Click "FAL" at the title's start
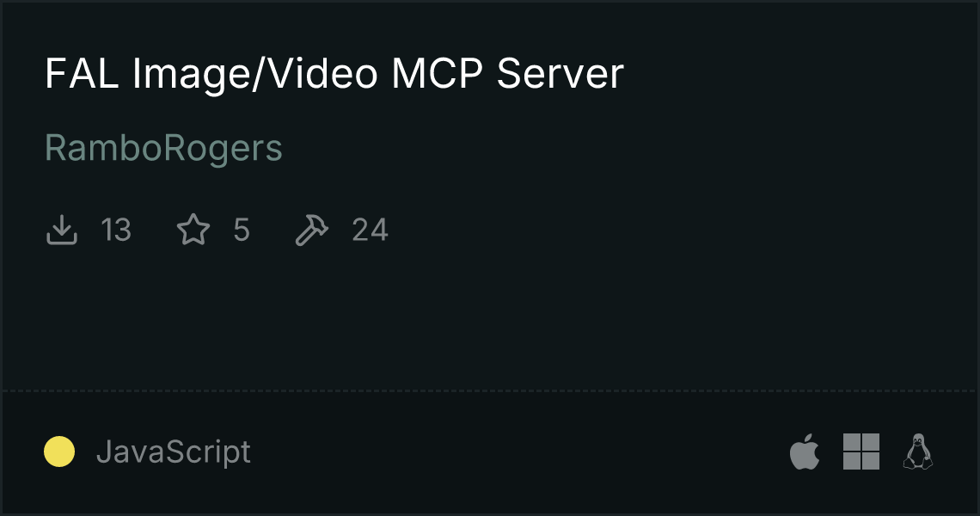Viewport: 980px width, 516px height. (82, 74)
